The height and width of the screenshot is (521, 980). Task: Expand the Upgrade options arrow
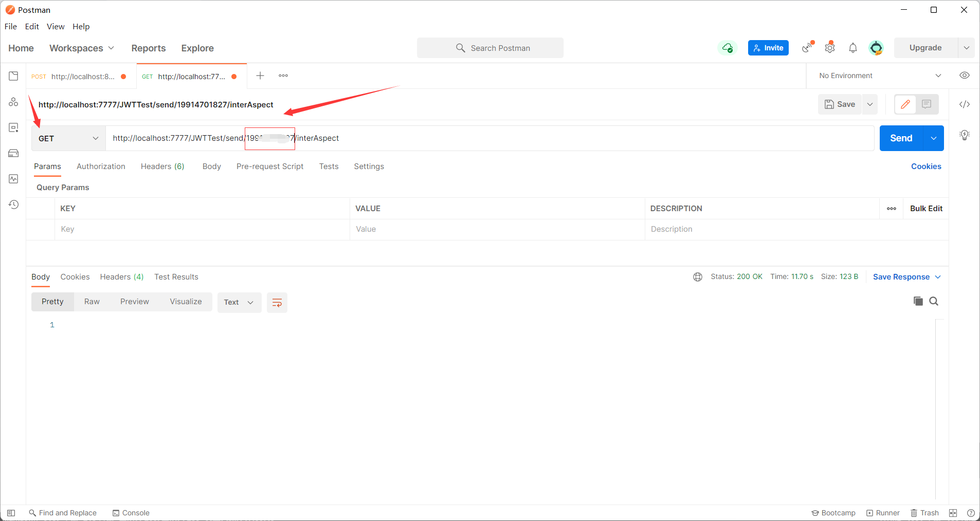click(x=967, y=48)
